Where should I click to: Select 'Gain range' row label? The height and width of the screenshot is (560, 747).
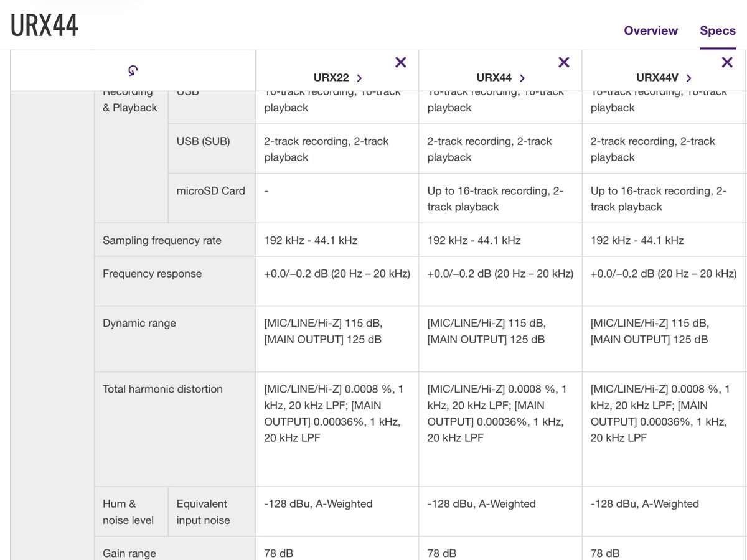(129, 554)
